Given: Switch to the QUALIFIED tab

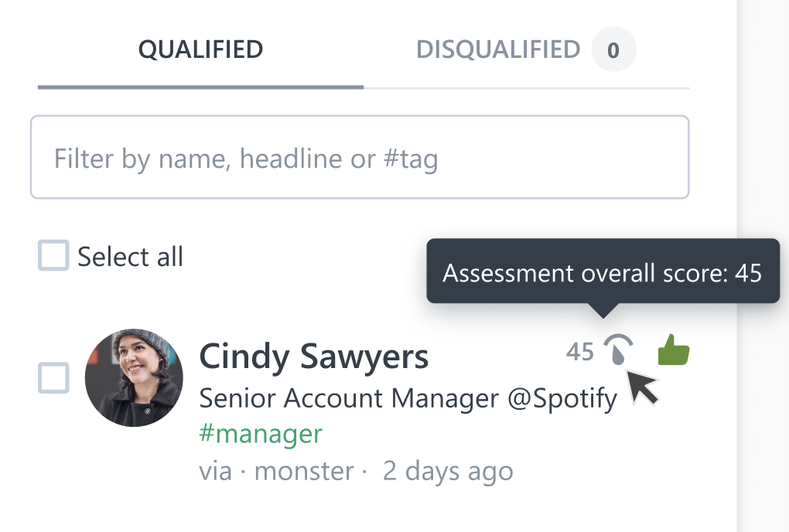Looking at the screenshot, I should coord(201,49).
